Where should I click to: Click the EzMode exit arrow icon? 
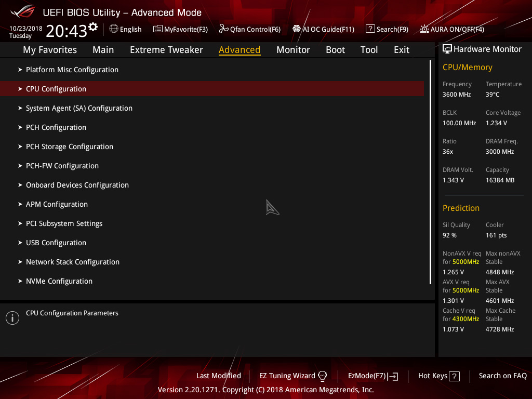[393, 376]
